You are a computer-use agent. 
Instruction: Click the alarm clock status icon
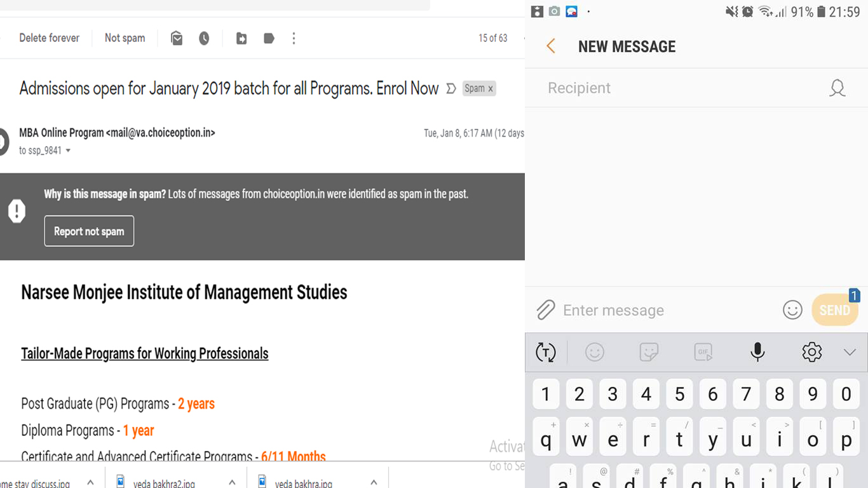click(x=747, y=11)
